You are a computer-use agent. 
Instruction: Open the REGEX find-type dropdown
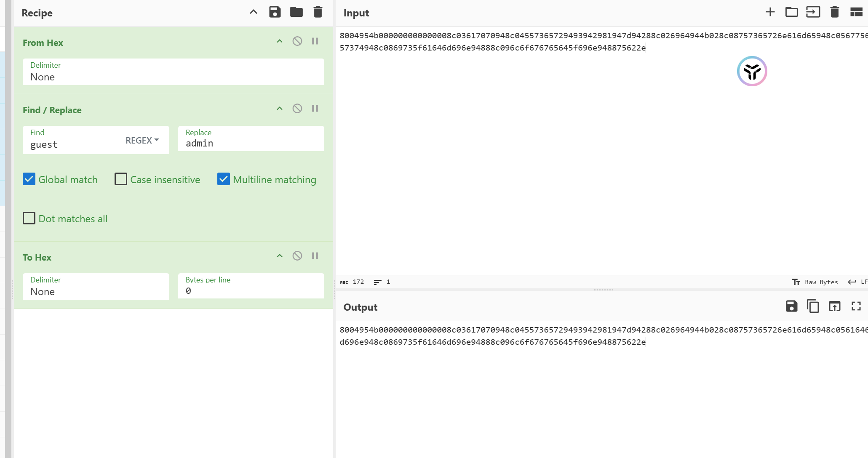tap(142, 141)
